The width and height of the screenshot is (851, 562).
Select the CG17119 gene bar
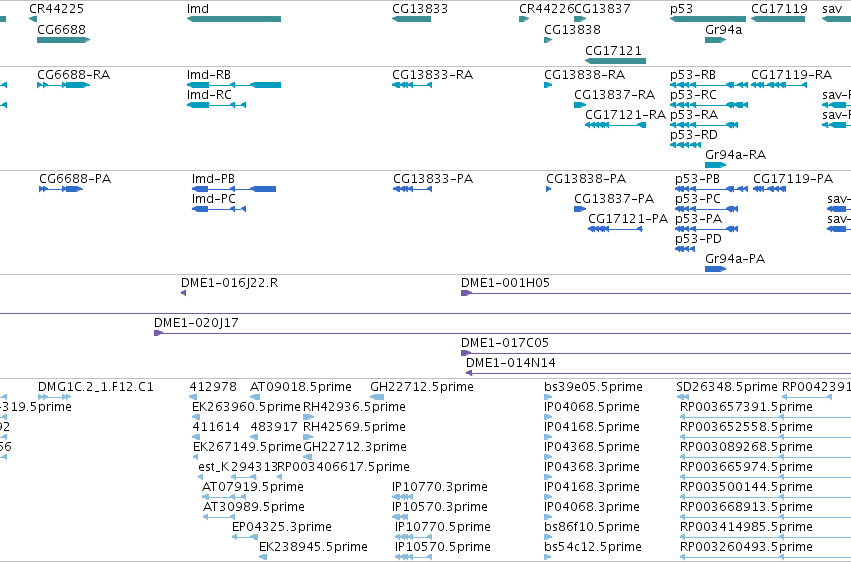click(778, 19)
